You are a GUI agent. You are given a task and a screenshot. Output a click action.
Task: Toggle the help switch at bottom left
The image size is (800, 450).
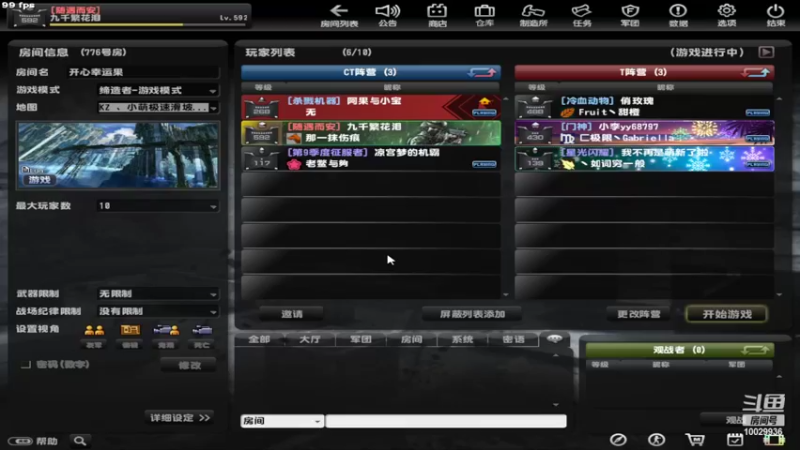click(x=20, y=441)
